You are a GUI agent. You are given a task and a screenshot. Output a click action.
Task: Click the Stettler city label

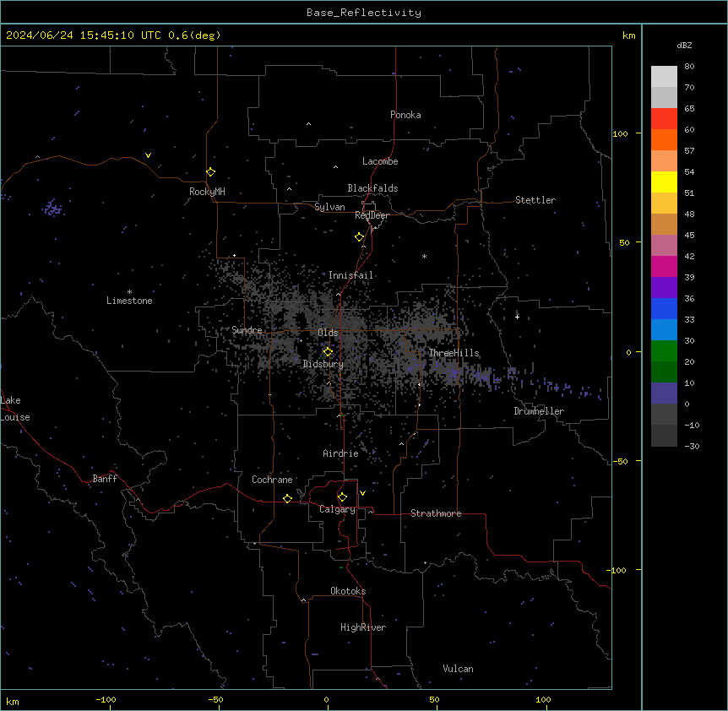click(x=535, y=200)
